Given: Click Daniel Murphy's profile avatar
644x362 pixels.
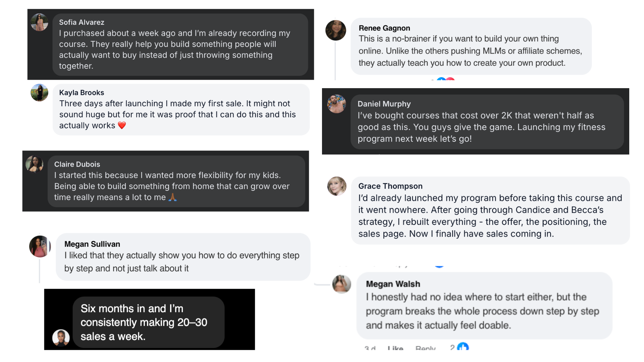Looking at the screenshot, I should [336, 104].
